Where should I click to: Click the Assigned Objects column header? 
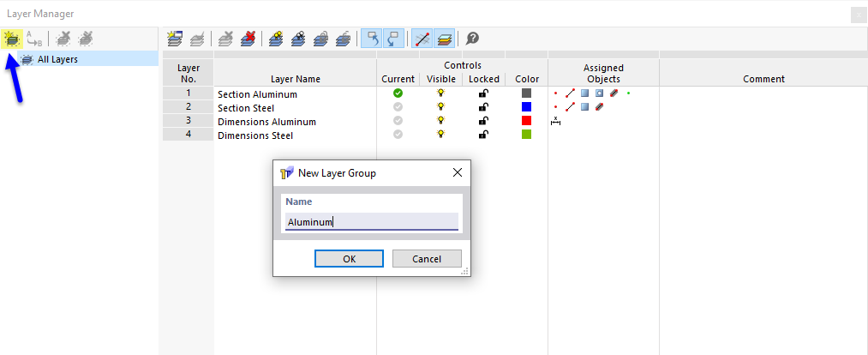pos(603,73)
